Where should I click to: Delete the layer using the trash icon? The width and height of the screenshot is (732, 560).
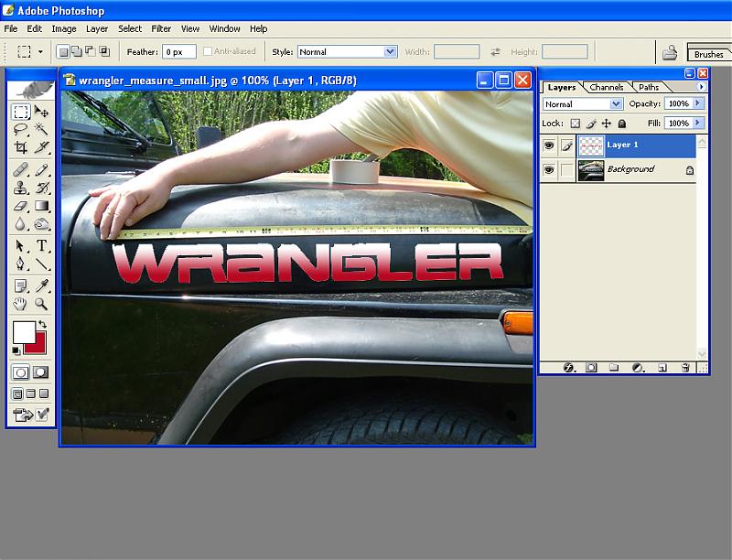[685, 368]
